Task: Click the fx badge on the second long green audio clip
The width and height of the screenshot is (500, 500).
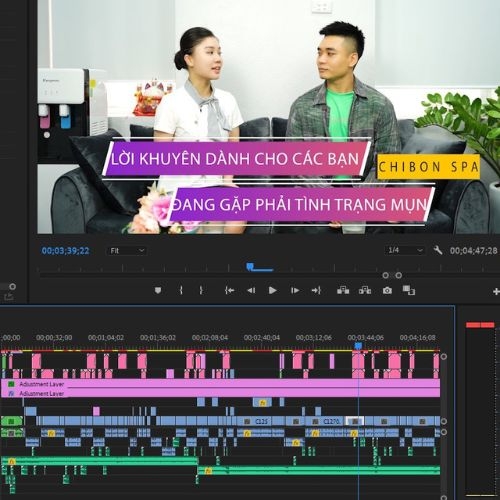Action: click(208, 471)
